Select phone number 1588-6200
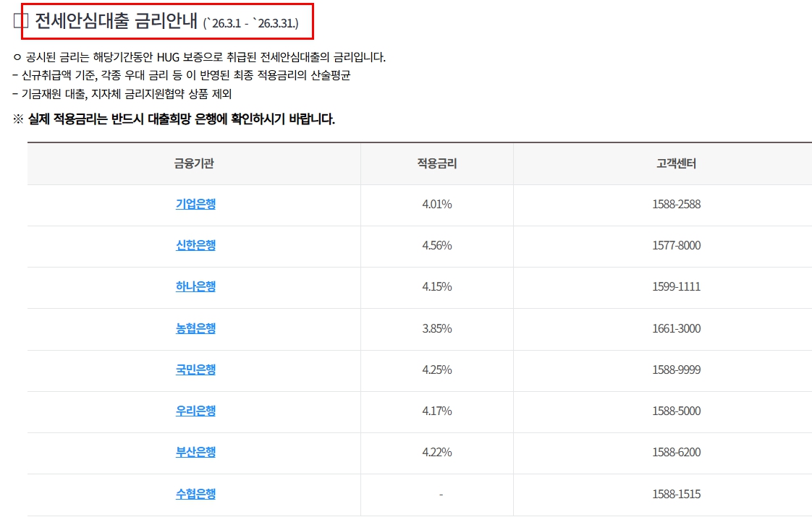Viewport: 812px width, 517px height. point(677,453)
